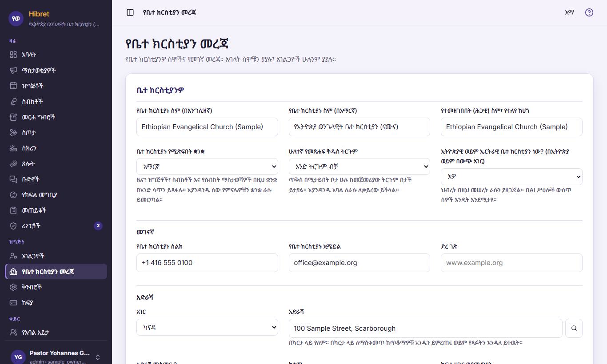This screenshot has width=607, height=364.
Task: Click the Pastor Yohannes account button
Action: pos(56,357)
